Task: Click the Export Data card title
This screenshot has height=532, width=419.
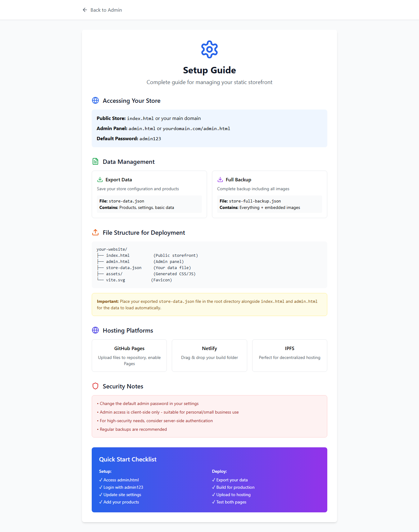Action: pyautogui.click(x=119, y=180)
